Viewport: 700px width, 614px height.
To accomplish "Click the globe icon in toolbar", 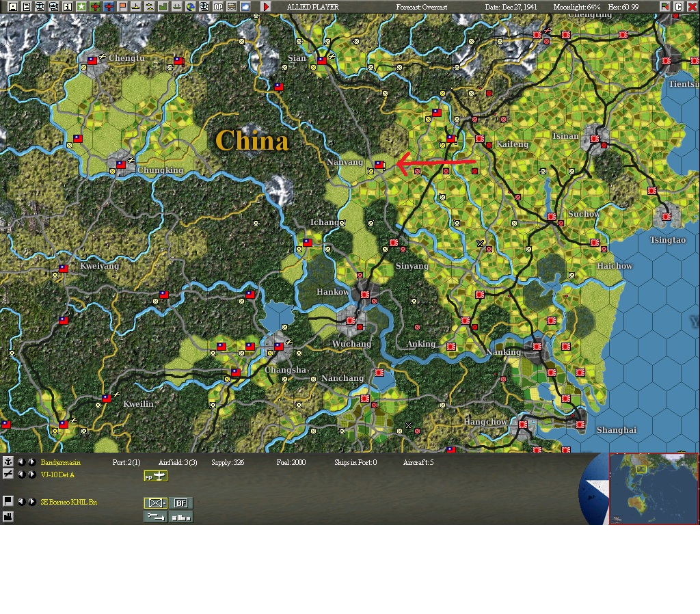I will tap(191, 7).
